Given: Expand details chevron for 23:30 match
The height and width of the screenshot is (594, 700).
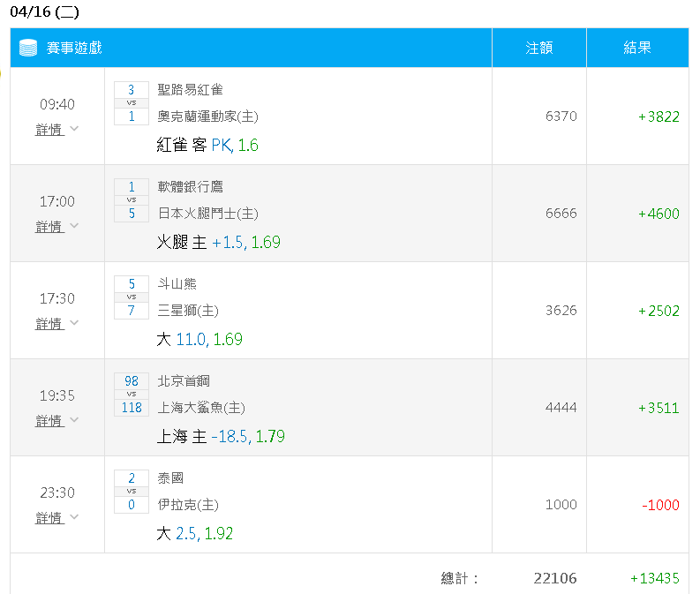Looking at the screenshot, I should [74, 517].
